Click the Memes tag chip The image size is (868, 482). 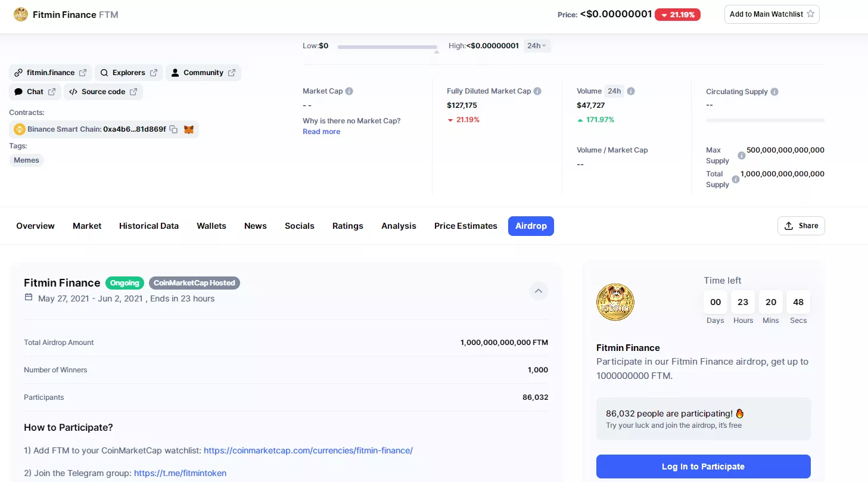(27, 160)
